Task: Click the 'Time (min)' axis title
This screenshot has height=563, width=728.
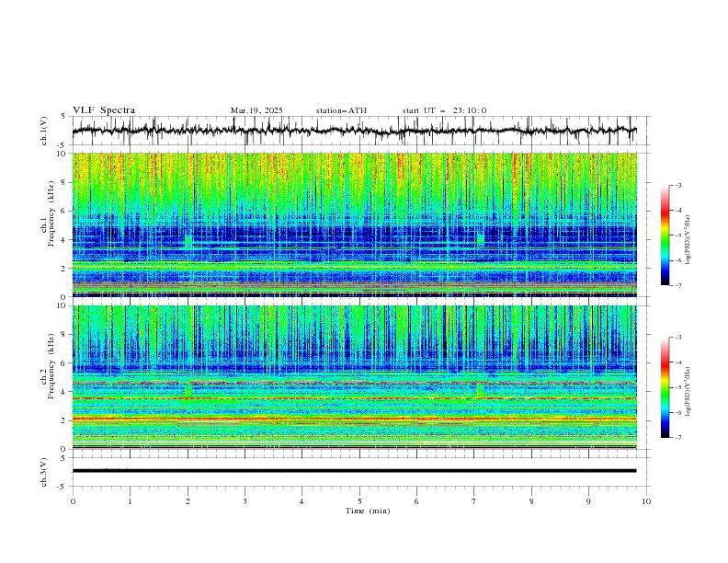Action: (x=368, y=511)
